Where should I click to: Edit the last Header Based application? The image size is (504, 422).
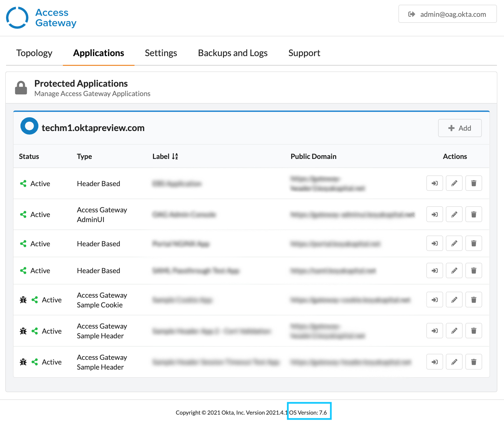click(454, 270)
